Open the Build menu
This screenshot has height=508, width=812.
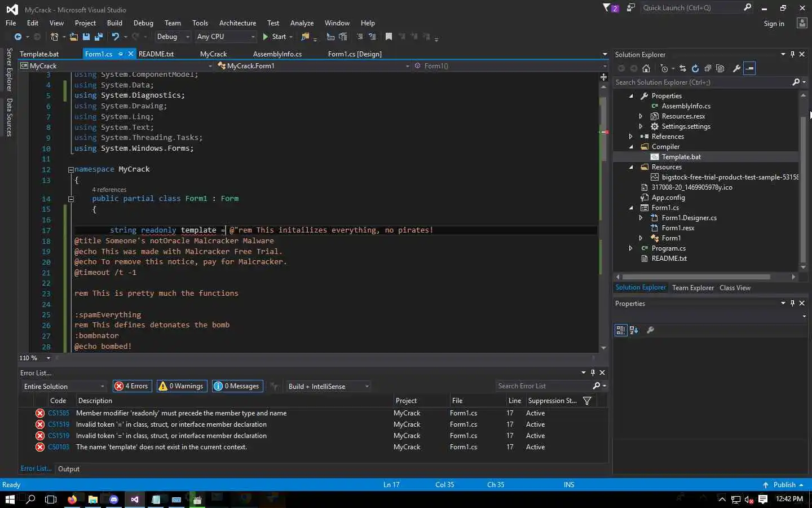pyautogui.click(x=114, y=23)
